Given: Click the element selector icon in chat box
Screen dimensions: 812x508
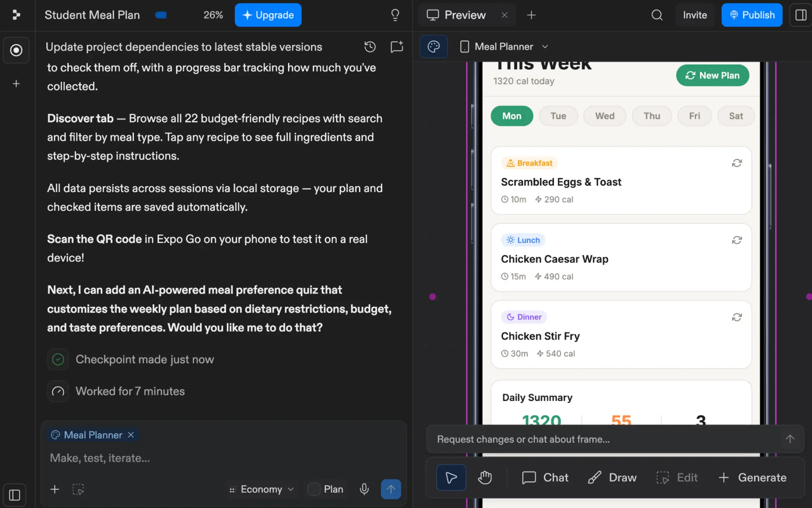Looking at the screenshot, I should [78, 489].
